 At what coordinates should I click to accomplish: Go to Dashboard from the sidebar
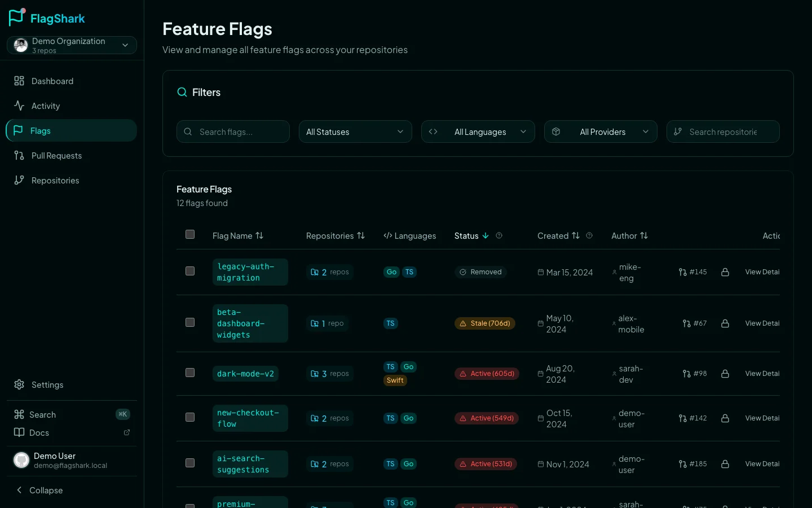pyautogui.click(x=52, y=81)
